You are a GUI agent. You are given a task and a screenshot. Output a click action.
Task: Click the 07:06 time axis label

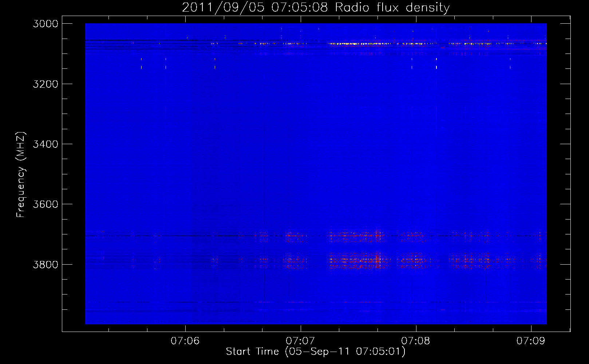click(185, 341)
